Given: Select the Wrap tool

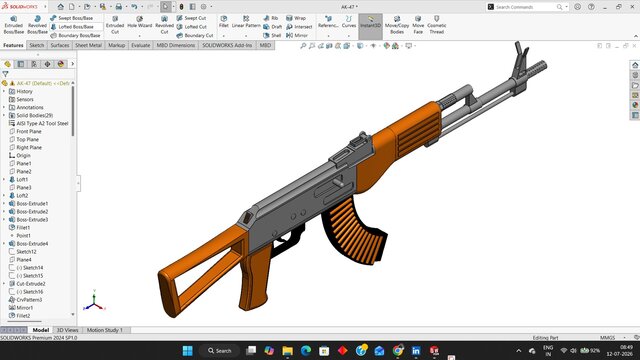Looking at the screenshot, I should coord(296,18).
